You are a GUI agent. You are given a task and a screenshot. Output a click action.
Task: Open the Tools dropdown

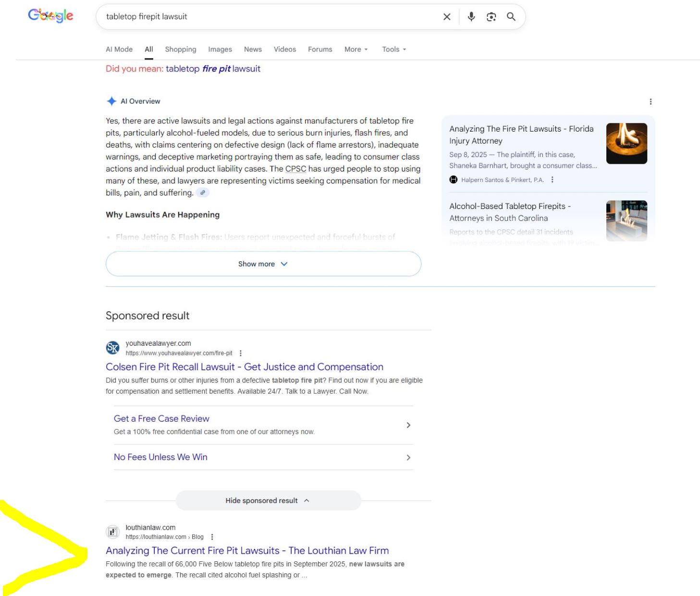394,49
